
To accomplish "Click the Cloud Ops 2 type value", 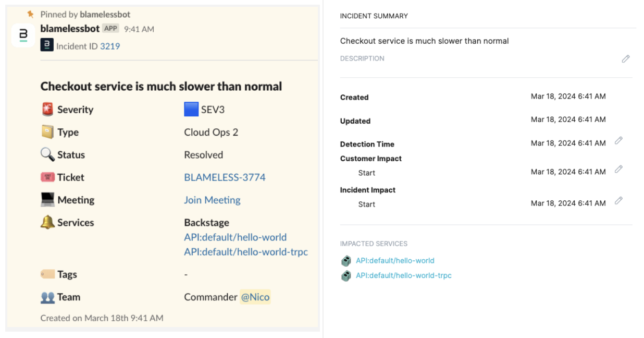I will click(211, 132).
